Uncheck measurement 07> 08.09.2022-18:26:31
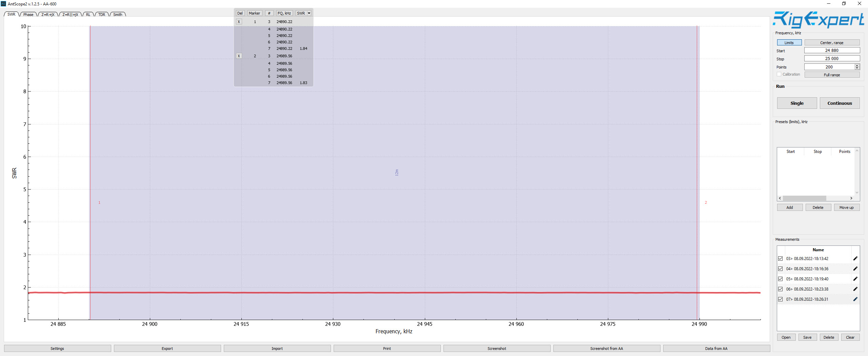This screenshot has height=356, width=868. click(781, 299)
